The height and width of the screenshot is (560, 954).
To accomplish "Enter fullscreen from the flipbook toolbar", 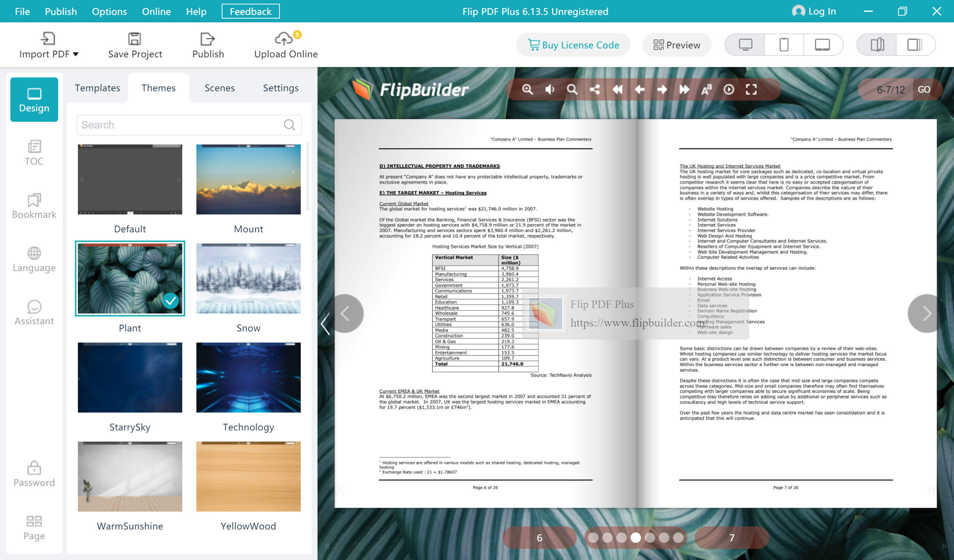I will tap(752, 90).
